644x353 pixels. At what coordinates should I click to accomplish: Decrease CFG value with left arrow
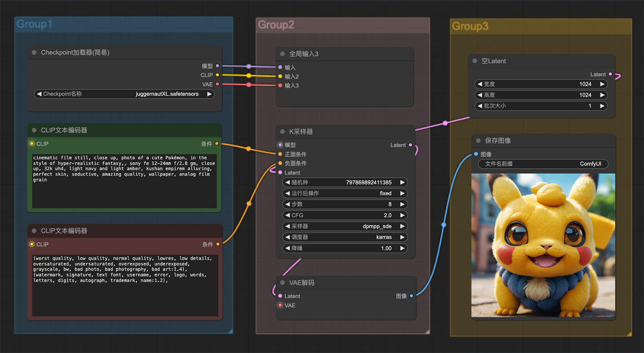(287, 215)
